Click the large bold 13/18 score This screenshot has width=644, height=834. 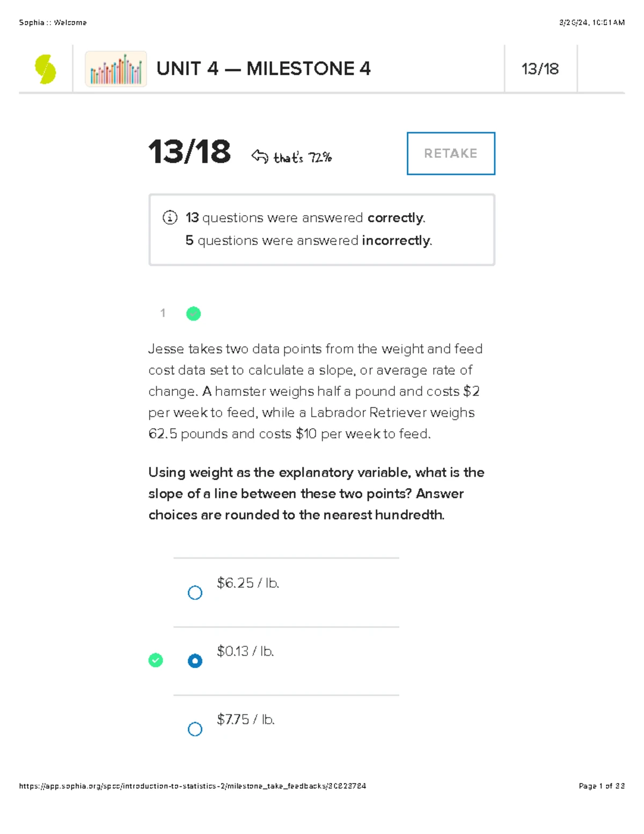pyautogui.click(x=189, y=152)
